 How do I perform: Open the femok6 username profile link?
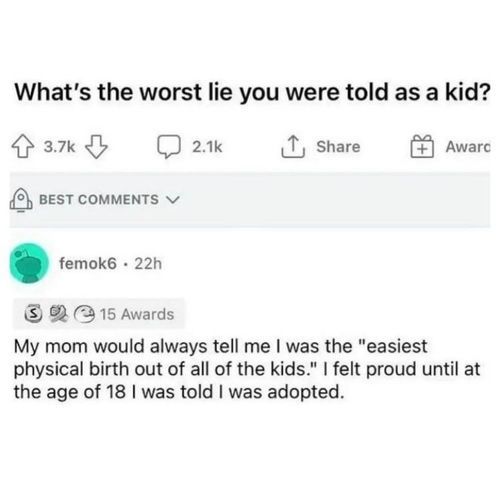click(x=88, y=264)
